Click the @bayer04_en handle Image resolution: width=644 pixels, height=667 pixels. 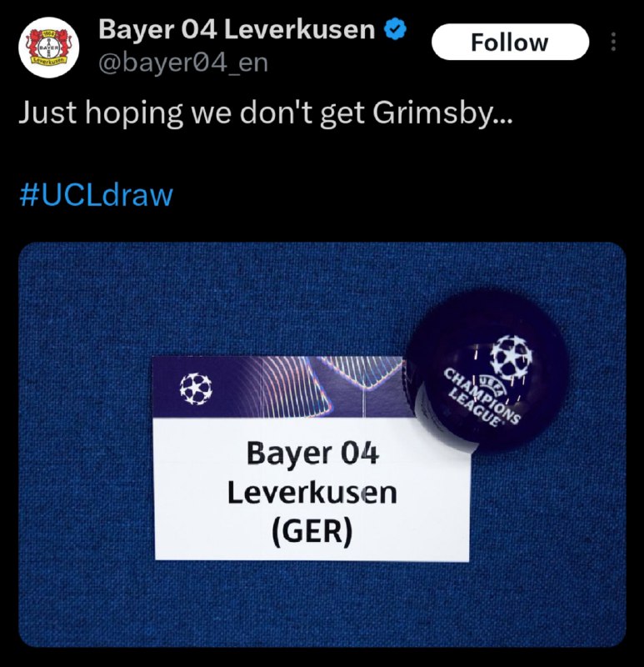click(x=183, y=63)
